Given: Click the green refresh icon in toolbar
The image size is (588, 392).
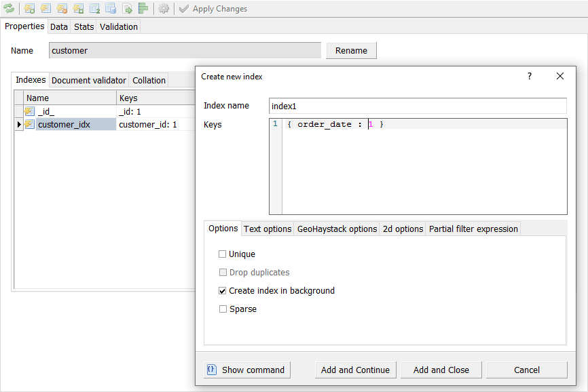Looking at the screenshot, I should 9,9.
